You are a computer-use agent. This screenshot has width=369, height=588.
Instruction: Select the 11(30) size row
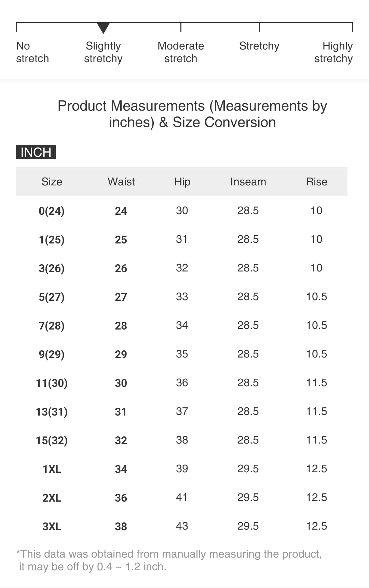pos(52,383)
